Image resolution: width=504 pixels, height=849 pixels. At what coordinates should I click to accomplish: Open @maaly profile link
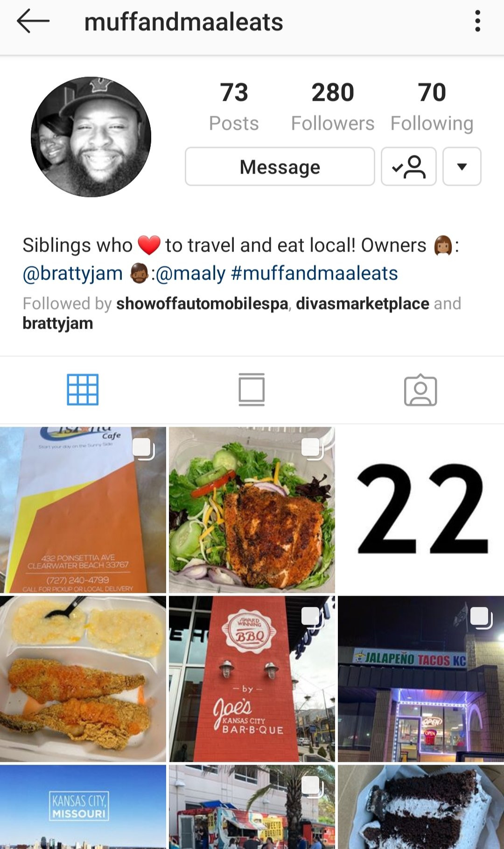click(190, 274)
